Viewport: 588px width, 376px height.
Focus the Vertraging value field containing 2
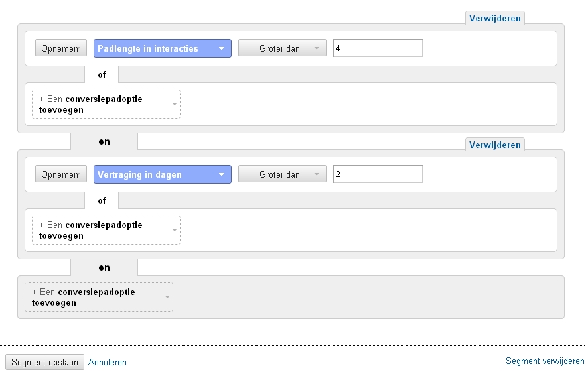click(x=378, y=174)
